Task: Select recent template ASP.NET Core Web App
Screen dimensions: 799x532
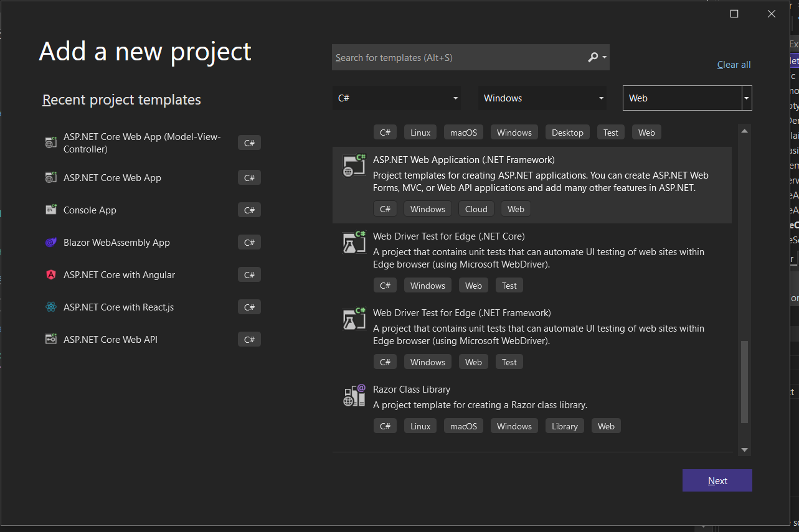Action: pyautogui.click(x=153, y=178)
